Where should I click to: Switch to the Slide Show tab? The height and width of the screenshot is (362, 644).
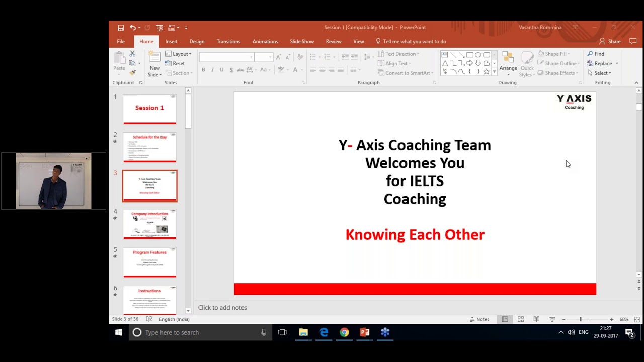[302, 42]
